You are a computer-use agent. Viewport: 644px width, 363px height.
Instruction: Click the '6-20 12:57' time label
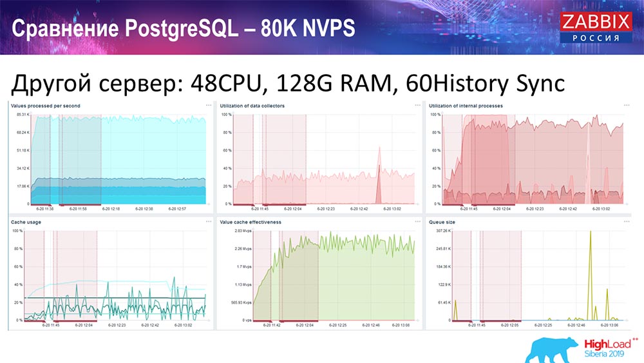(177, 209)
